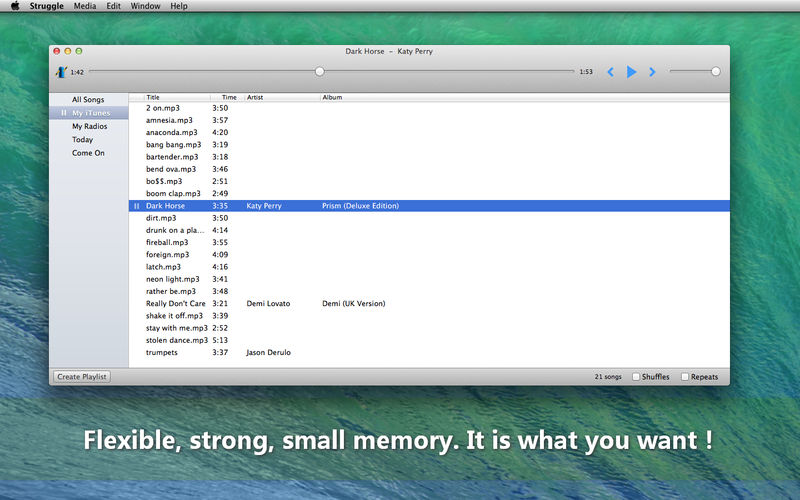The width and height of the screenshot is (800, 500).
Task: Click the blue play button
Action: click(631, 72)
